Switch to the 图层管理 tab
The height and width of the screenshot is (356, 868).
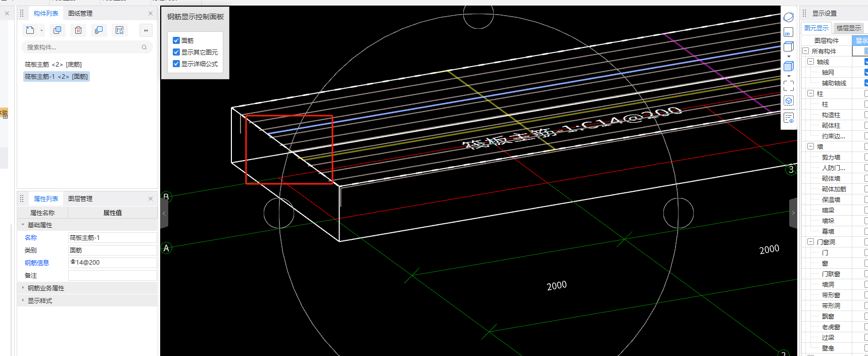pyautogui.click(x=80, y=199)
